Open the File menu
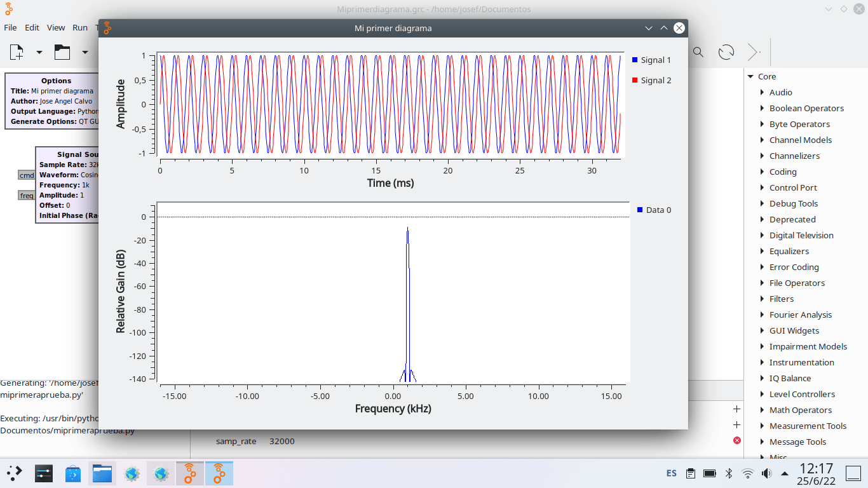 point(10,28)
